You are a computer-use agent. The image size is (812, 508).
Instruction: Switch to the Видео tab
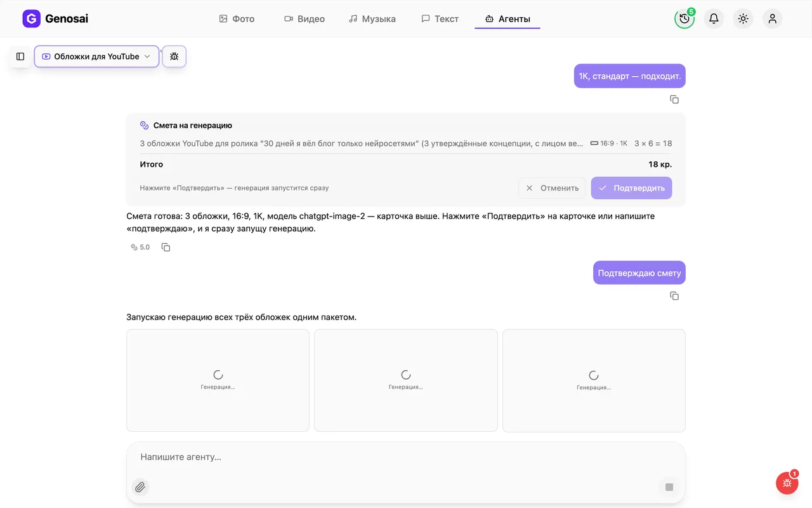(304, 19)
